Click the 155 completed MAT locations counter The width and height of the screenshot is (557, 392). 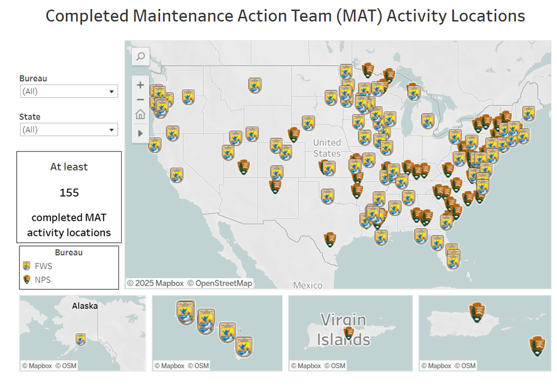[69, 193]
